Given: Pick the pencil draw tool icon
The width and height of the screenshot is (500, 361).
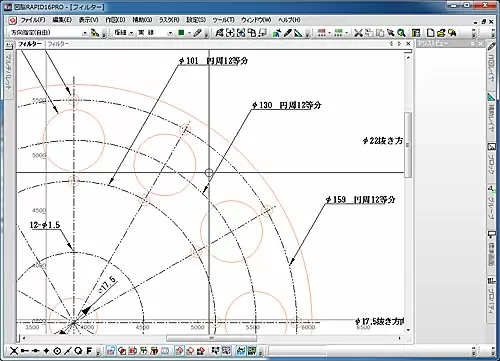Looking at the screenshot, I should point(198,33).
